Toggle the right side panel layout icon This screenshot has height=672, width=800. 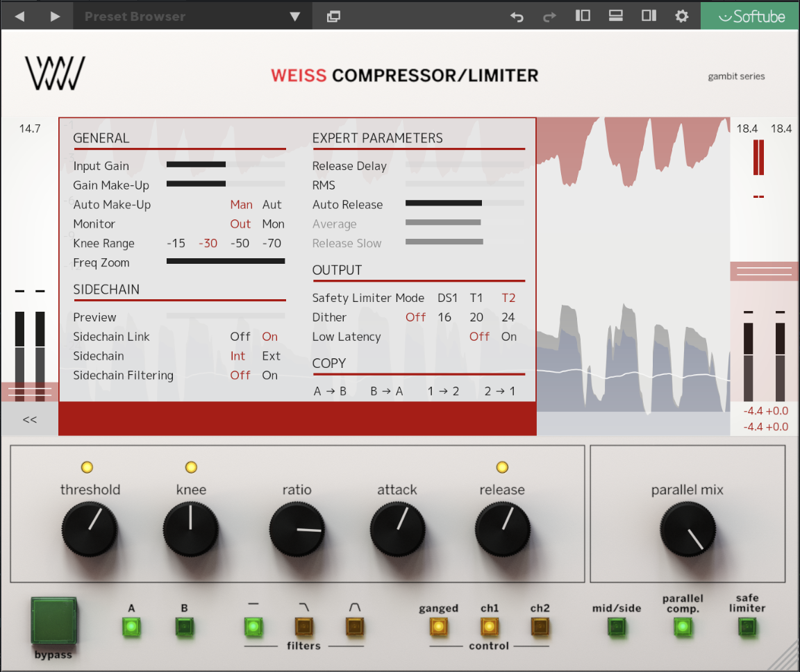(649, 16)
